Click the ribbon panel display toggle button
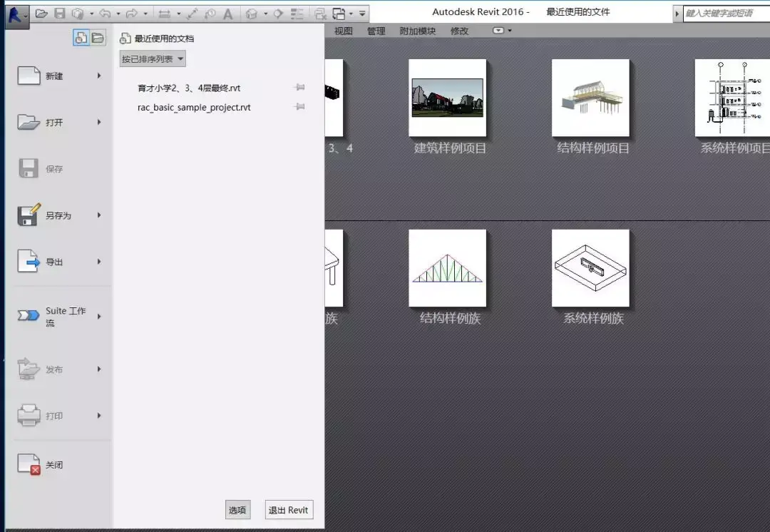 coord(498,31)
